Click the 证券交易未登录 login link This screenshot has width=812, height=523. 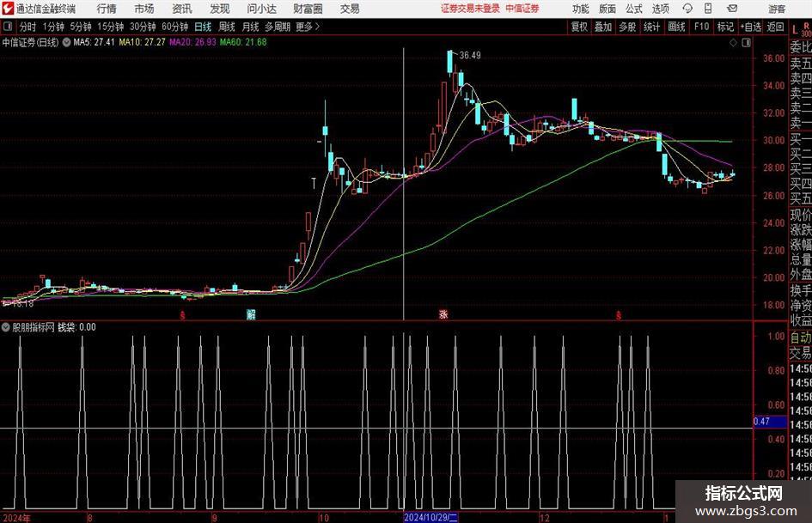(470, 9)
